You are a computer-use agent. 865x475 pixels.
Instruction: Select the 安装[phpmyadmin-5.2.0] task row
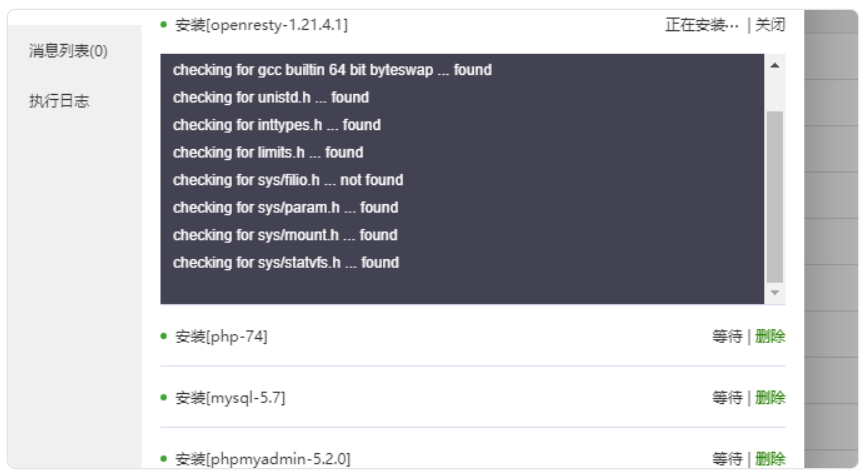point(473,457)
